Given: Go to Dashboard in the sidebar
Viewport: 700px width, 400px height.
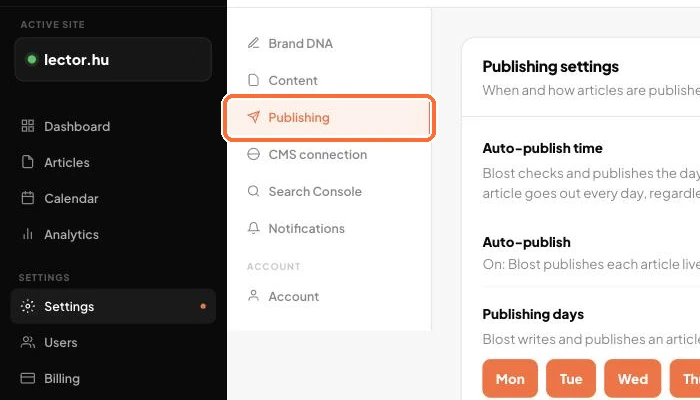Looking at the screenshot, I should 113,126.
